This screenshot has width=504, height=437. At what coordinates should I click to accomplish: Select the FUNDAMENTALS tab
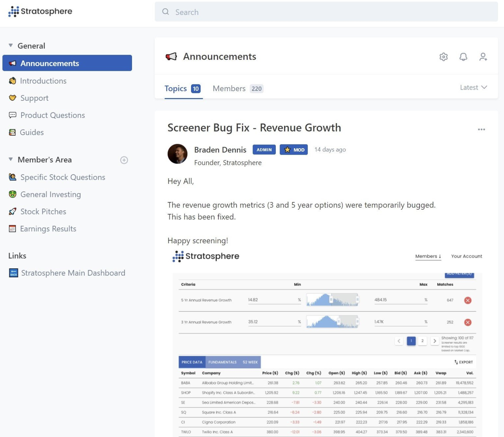point(222,362)
